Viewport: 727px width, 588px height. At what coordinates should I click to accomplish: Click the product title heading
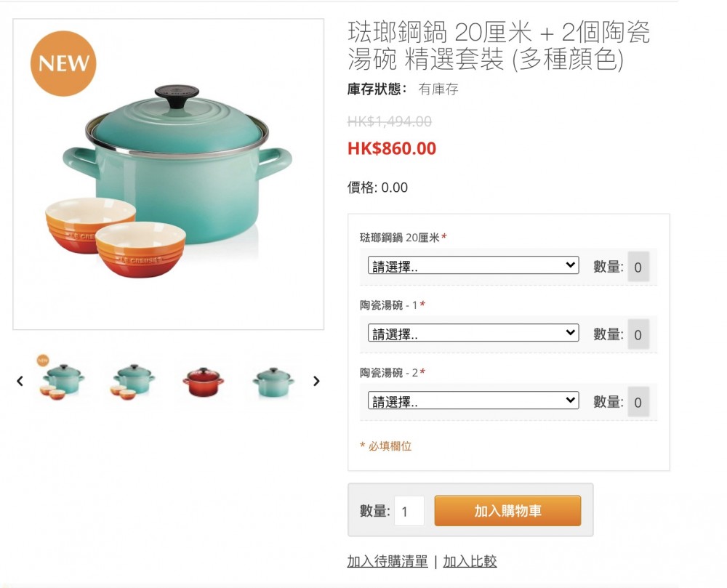(499, 46)
